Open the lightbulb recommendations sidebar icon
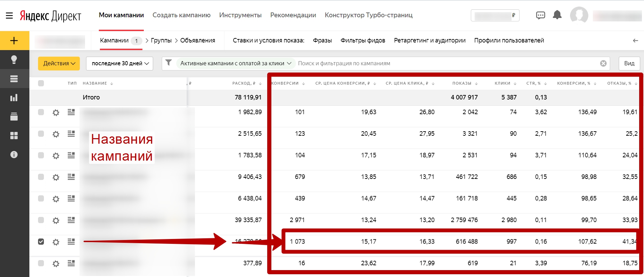This screenshot has height=277, width=644. [14, 60]
